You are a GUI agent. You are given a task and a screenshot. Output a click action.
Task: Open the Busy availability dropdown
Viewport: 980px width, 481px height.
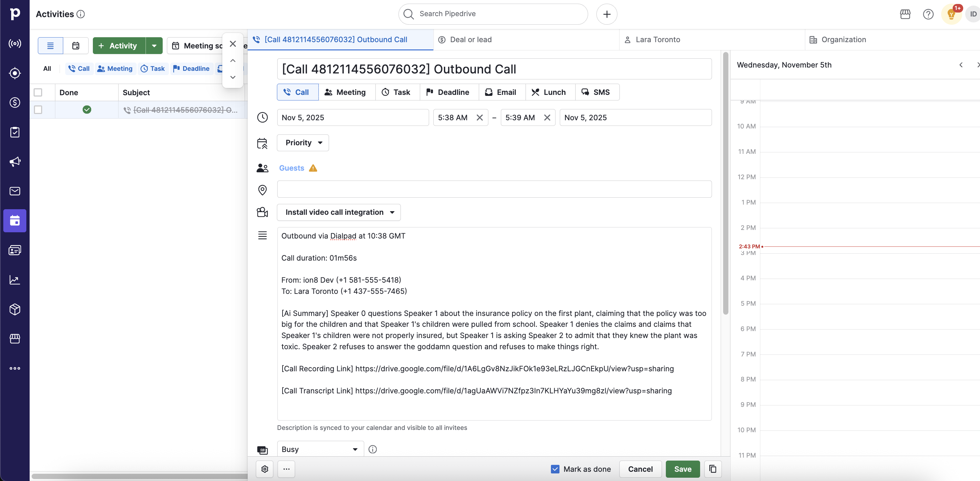(x=320, y=449)
